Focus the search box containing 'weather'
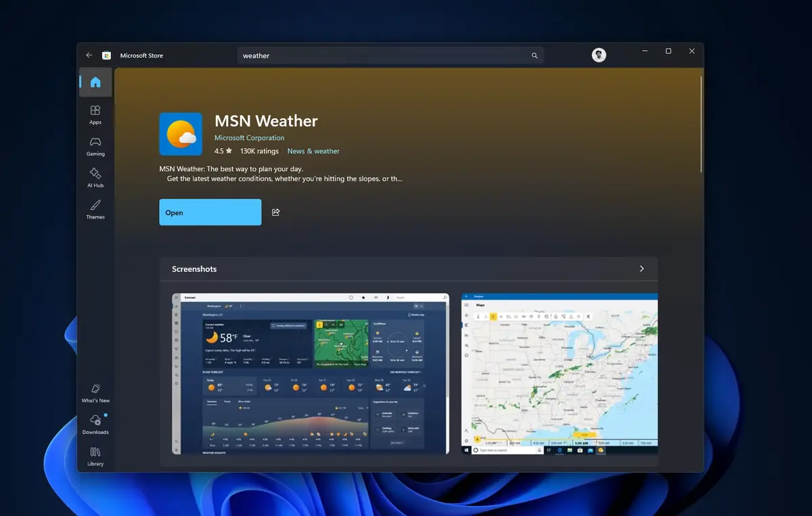 point(390,55)
